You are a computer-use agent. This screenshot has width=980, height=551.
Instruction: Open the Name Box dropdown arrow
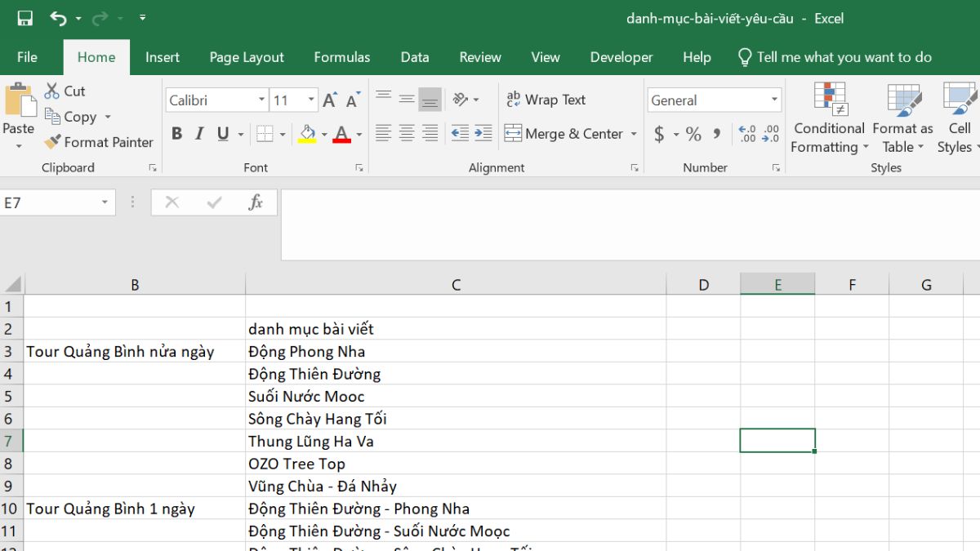105,202
